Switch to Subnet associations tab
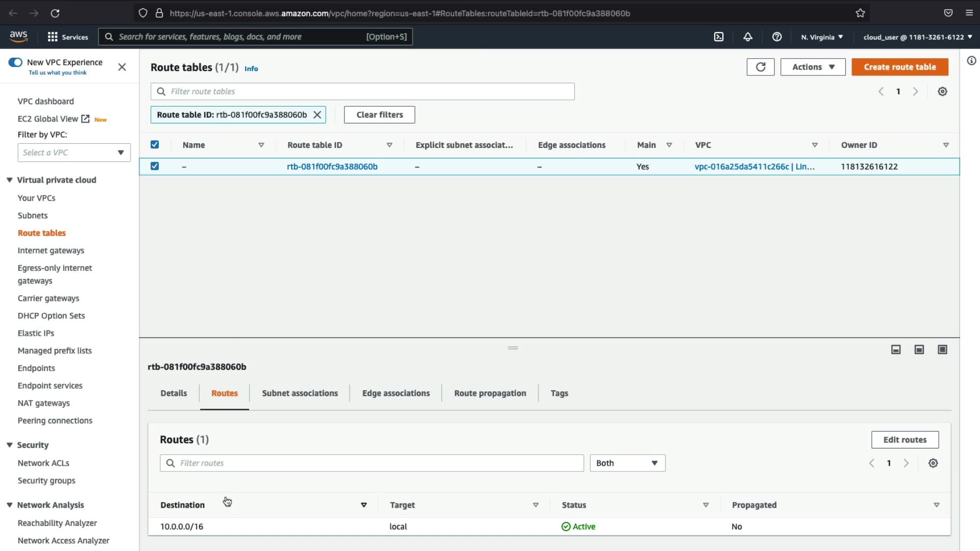 pyautogui.click(x=300, y=393)
